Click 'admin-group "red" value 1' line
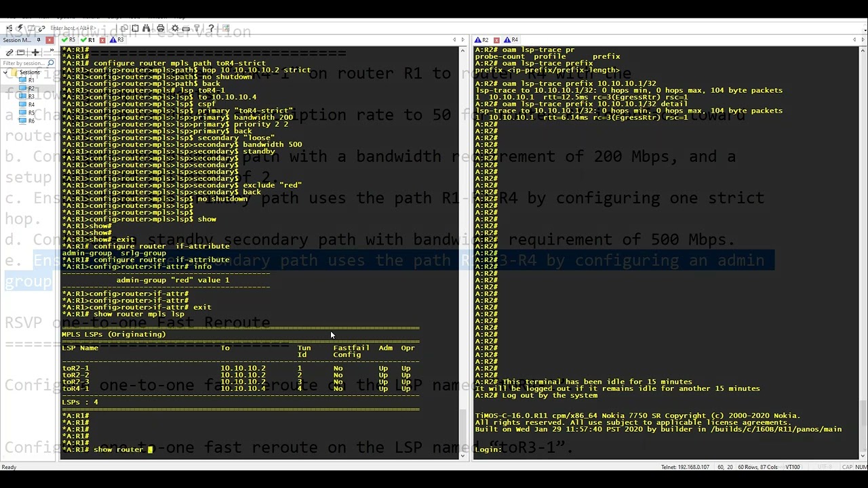Image resolution: width=868 pixels, height=488 pixels. [x=173, y=280]
